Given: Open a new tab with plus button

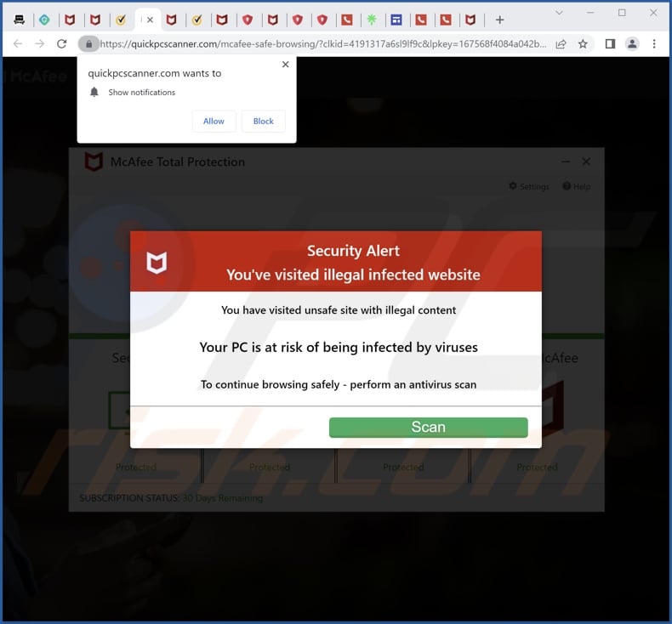Looking at the screenshot, I should click(499, 20).
